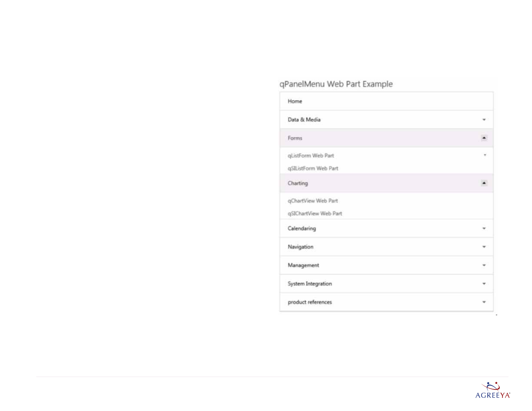Expand the Management section arrow

484,266
